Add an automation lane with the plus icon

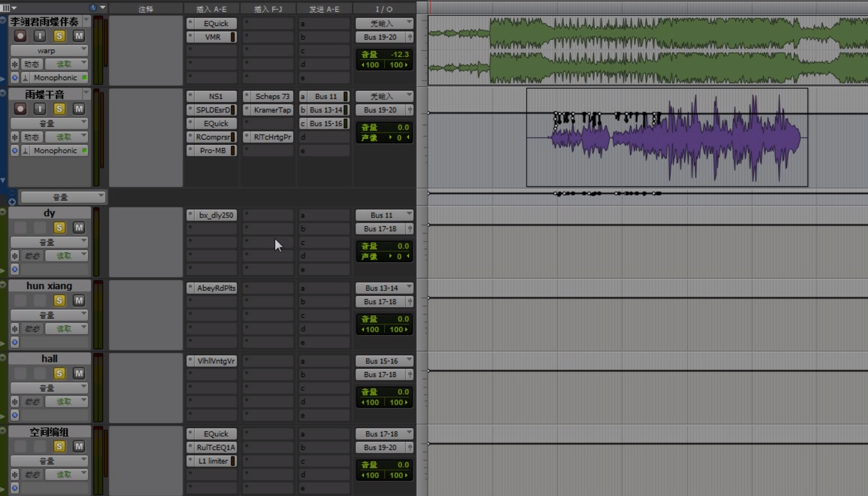click(12, 201)
